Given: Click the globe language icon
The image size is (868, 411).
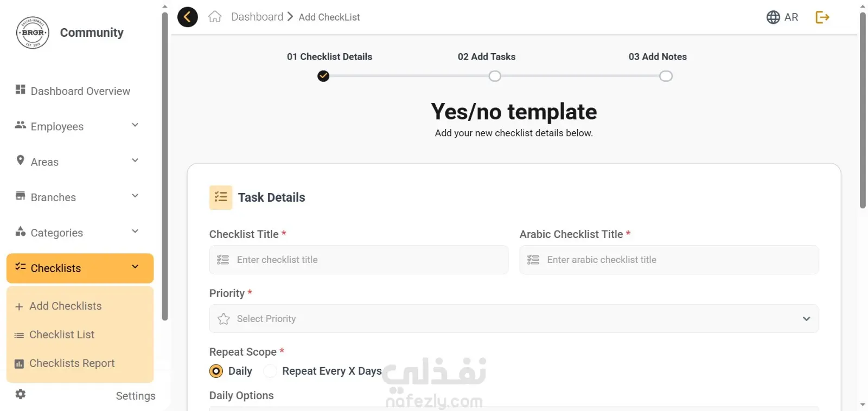Looking at the screenshot, I should 773,17.
